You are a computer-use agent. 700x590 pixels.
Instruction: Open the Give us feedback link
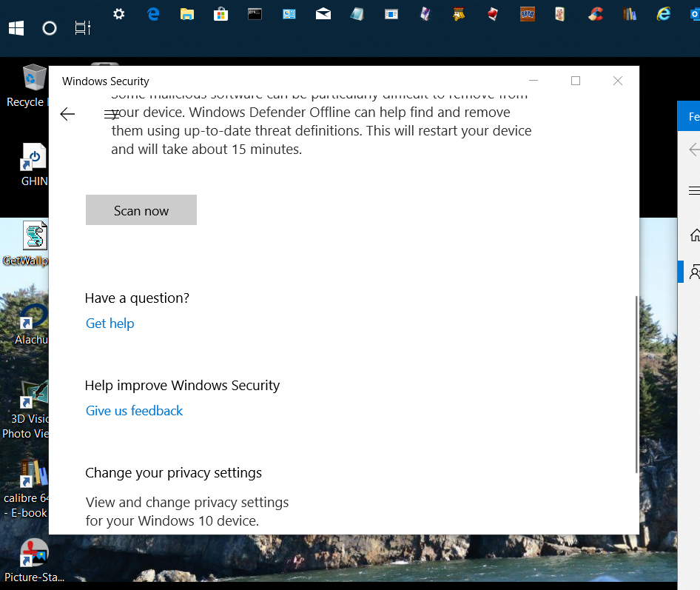[x=134, y=410]
